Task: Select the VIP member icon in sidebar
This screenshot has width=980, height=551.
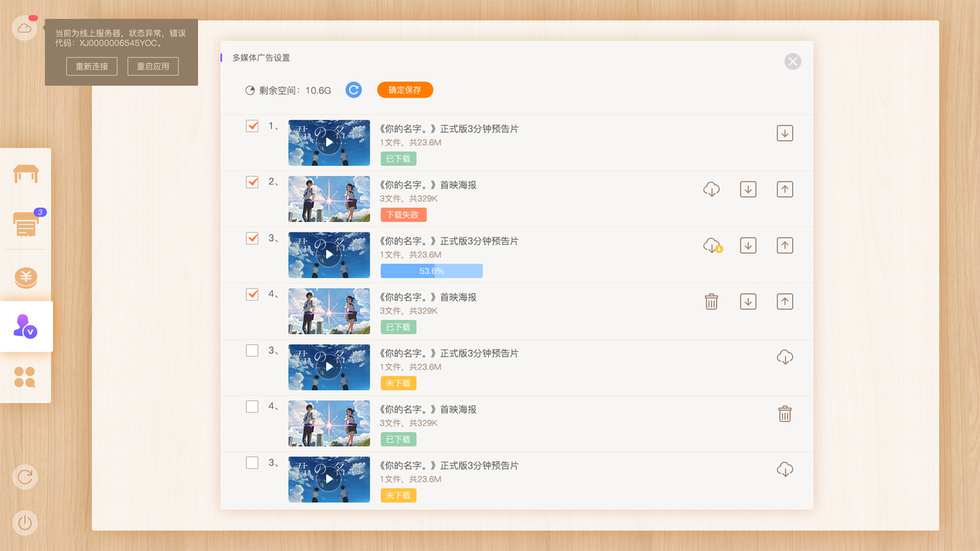Action: click(x=25, y=326)
